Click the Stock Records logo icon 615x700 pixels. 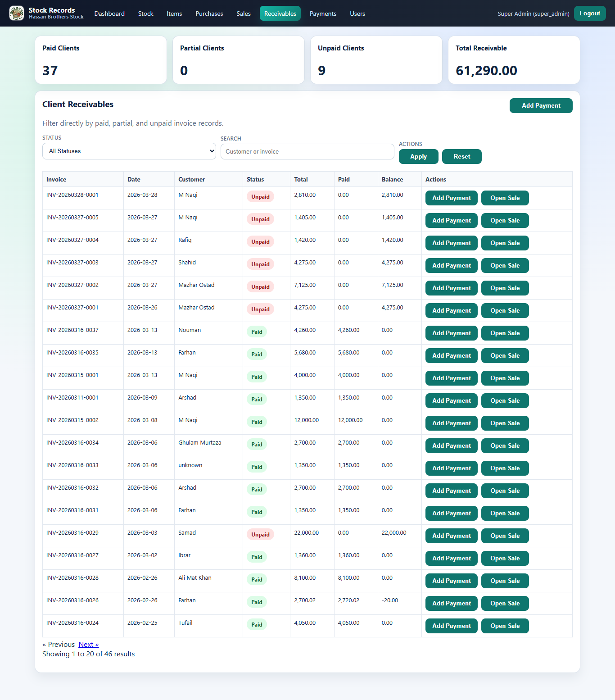pos(17,13)
